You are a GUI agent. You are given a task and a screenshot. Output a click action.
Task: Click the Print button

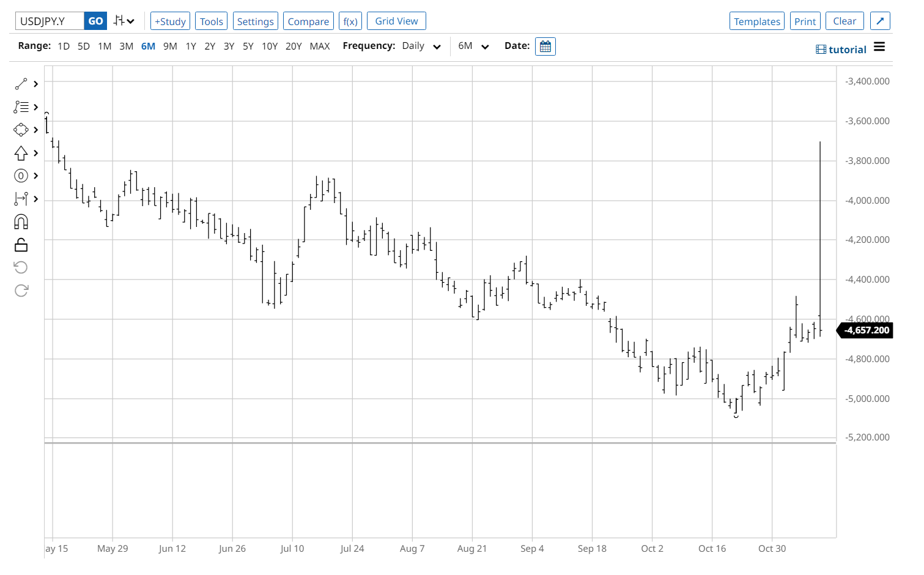(x=805, y=21)
